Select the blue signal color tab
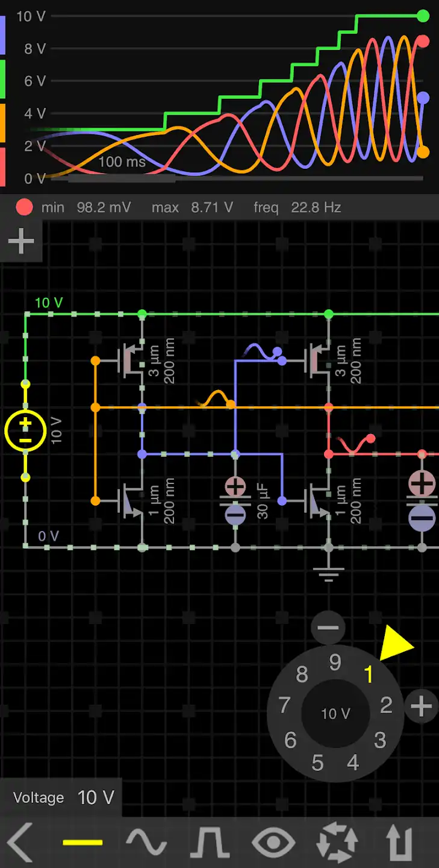 pos(2,34)
